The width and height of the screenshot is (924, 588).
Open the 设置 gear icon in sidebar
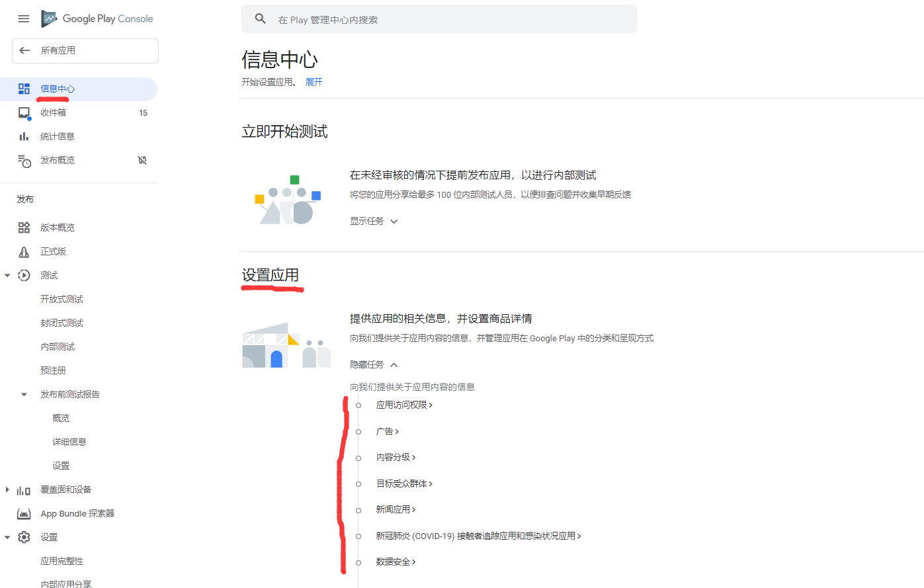(24, 536)
